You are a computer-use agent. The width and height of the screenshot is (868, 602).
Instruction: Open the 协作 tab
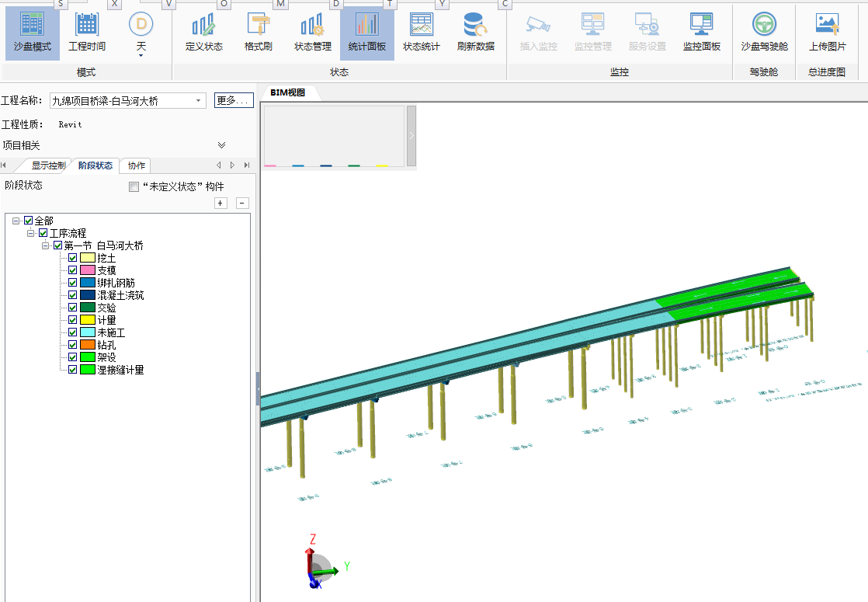tap(136, 165)
